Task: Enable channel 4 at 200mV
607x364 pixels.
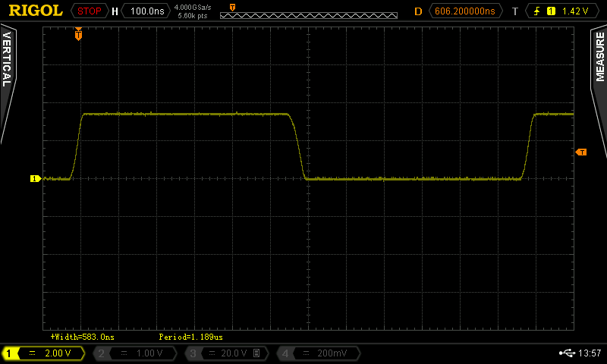Action: pyautogui.click(x=317, y=353)
